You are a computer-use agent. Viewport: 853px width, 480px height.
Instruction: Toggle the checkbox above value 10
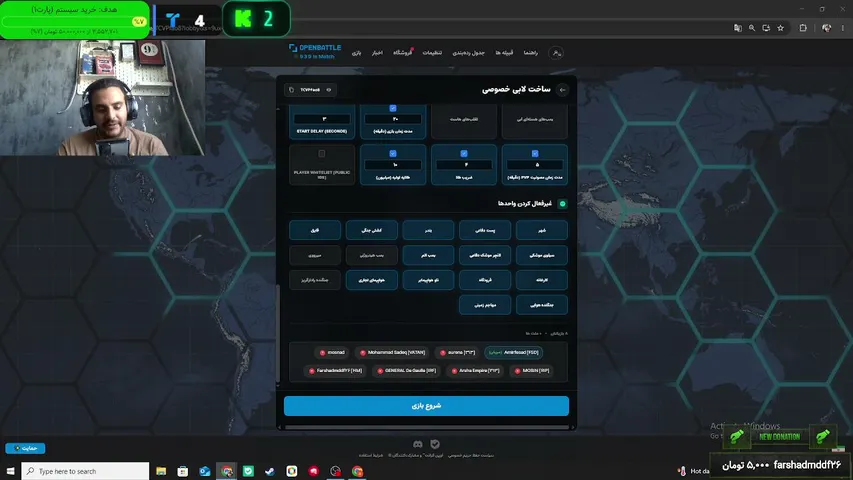(393, 154)
